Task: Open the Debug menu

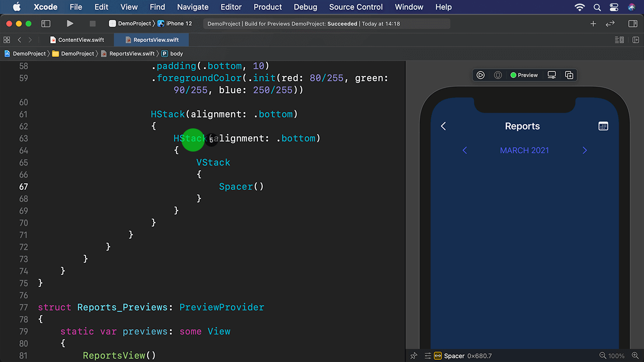Action: coord(306,7)
